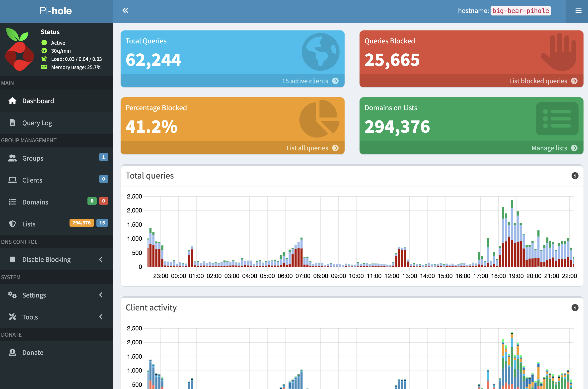The height and width of the screenshot is (389, 588).
Task: Click the laptop icon next to Clients
Action: (x=12, y=180)
